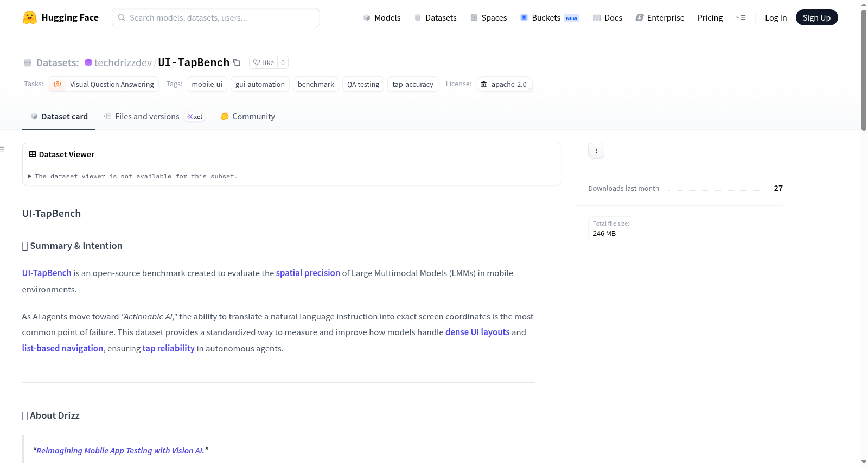Open Enterprise in top navigation
Screen dimensions: 868x467
(660, 17)
